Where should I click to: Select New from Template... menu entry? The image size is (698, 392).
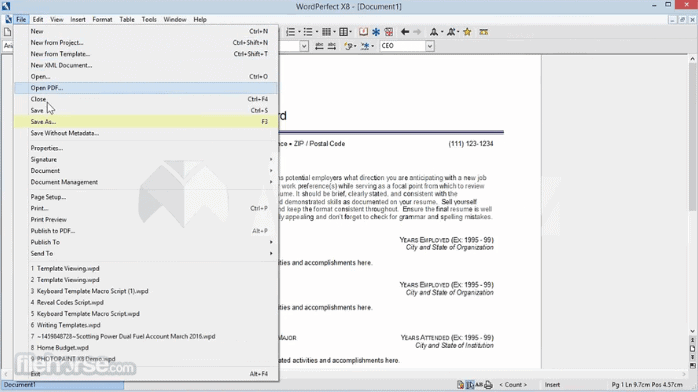pos(146,54)
